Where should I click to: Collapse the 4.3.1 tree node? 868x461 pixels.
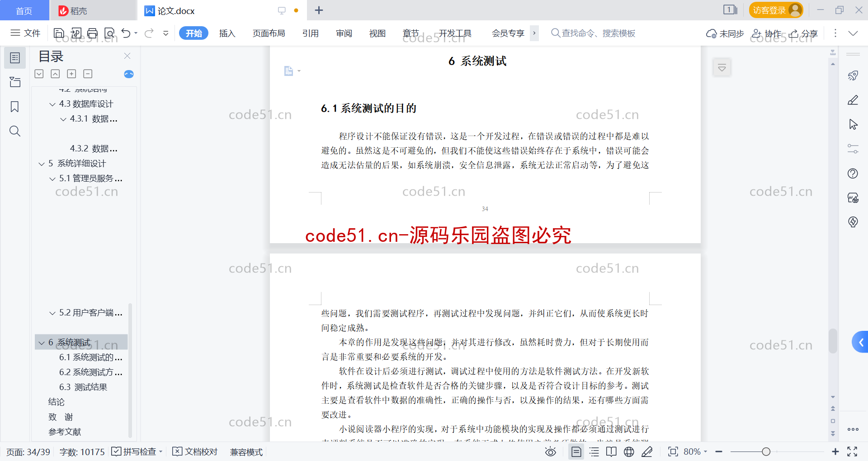[x=63, y=119]
